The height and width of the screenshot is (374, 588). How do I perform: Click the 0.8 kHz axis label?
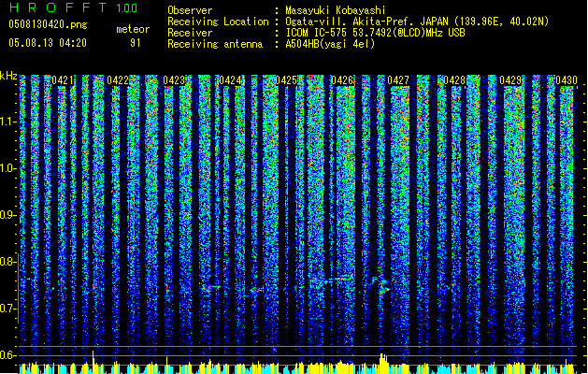click(x=7, y=262)
